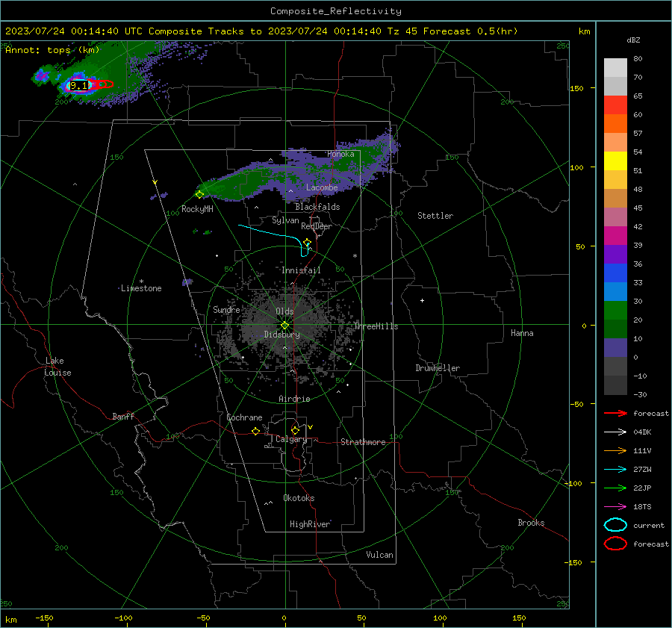Viewport: 672px width, 628px height.
Task: Click the magenta 18TS arrow icon
Action: (615, 507)
